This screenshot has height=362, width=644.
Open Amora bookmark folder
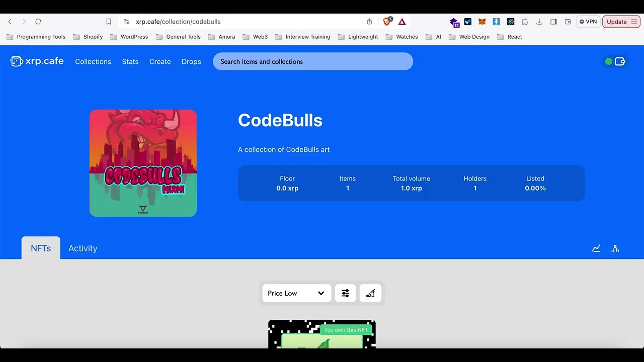(222, 37)
